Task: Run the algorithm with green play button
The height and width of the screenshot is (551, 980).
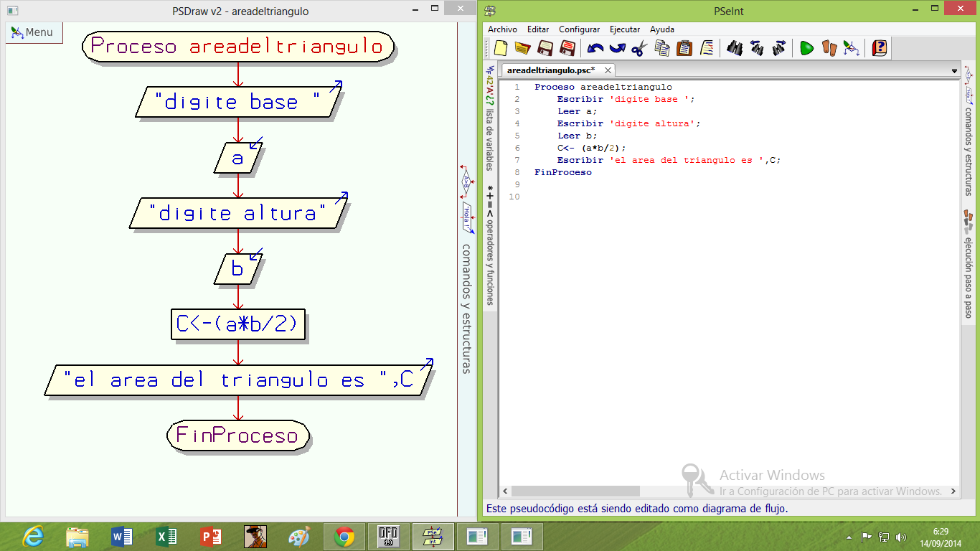Action: [807, 48]
